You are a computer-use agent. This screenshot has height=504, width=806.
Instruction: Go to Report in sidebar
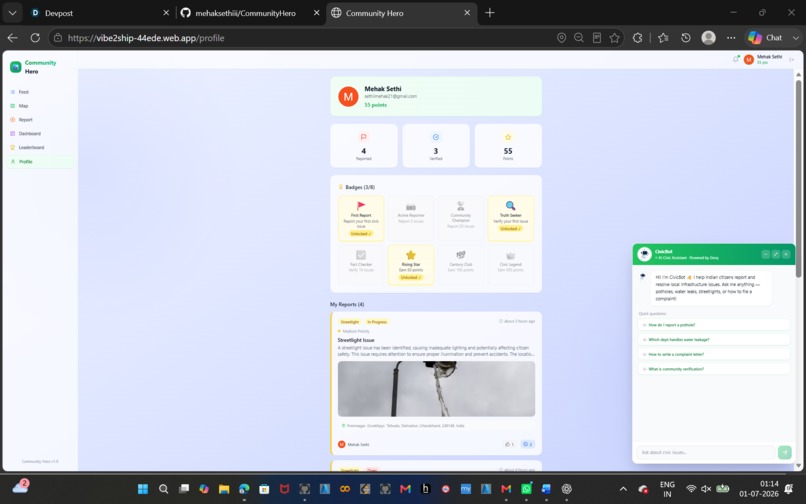(39, 120)
